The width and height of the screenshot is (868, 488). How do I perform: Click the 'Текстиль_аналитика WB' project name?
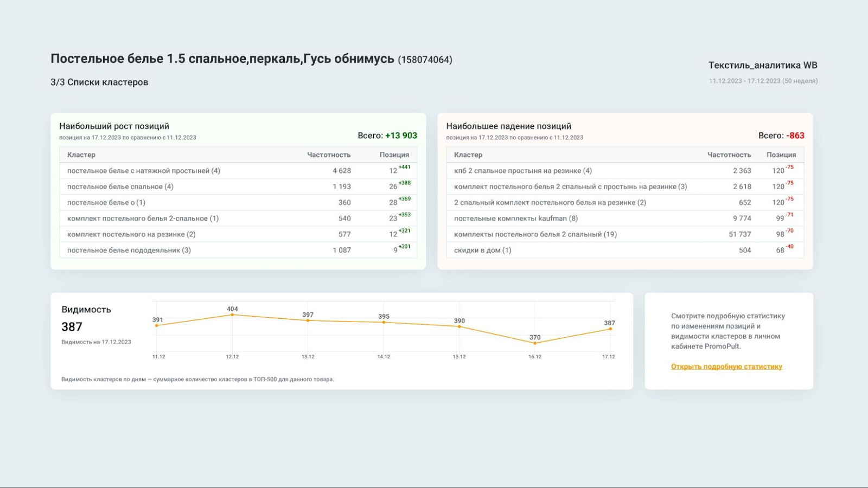[762, 66]
